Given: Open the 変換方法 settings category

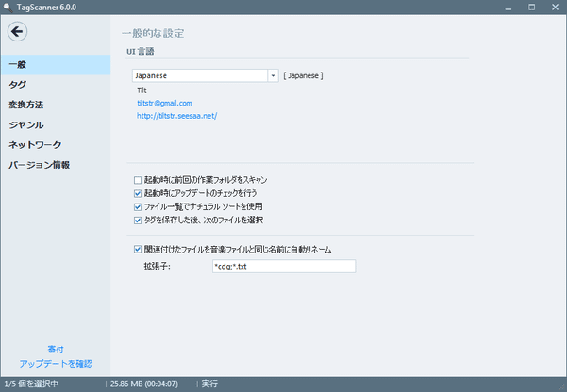Looking at the screenshot, I should 56,105.
